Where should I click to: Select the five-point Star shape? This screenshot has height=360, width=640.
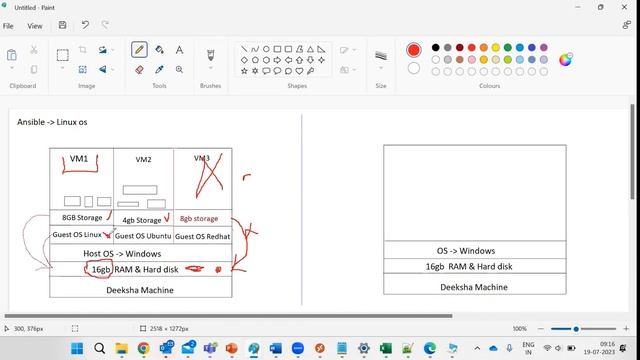point(244,71)
